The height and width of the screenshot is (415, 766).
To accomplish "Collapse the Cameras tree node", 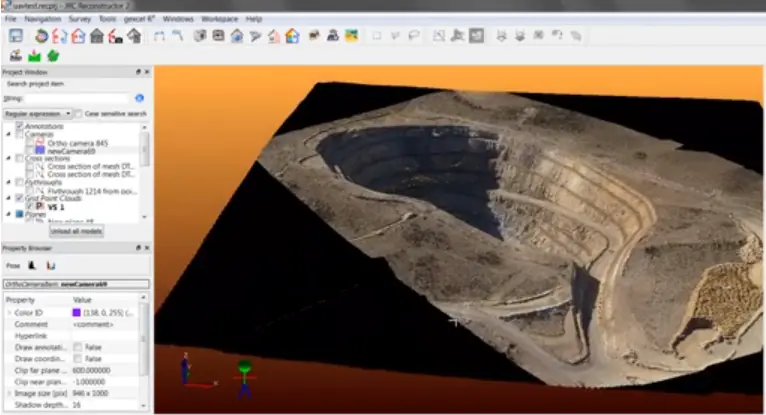I will [x=9, y=134].
